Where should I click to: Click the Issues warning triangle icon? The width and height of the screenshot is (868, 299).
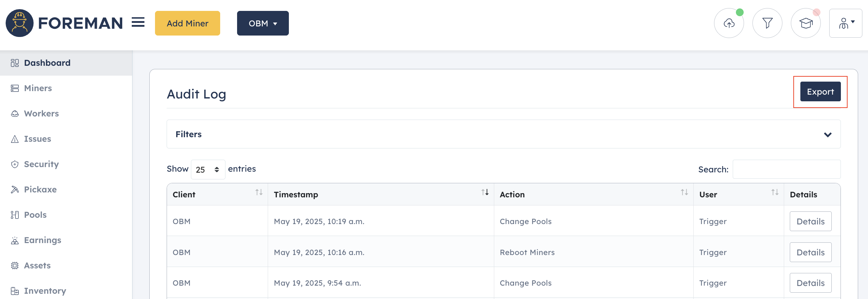[x=15, y=139]
